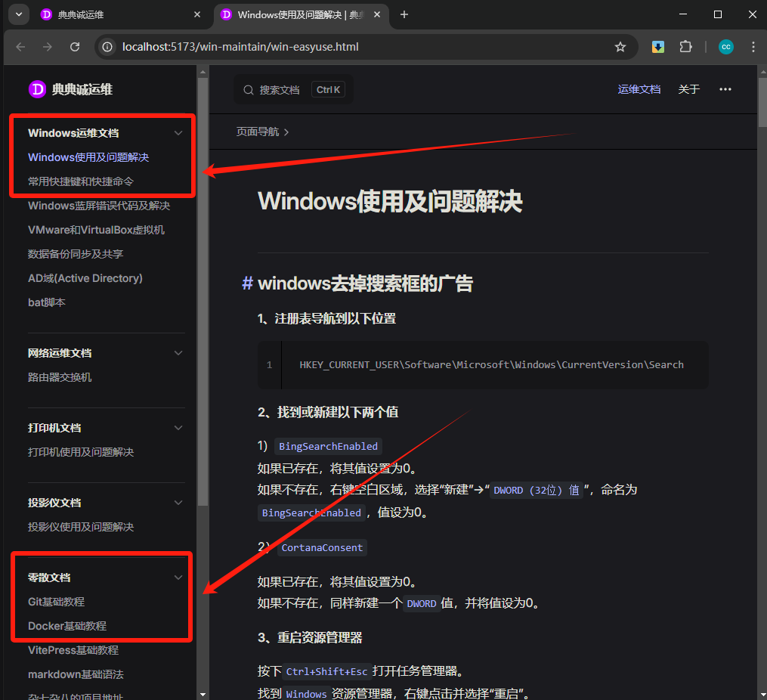Open Git基础教程 sidebar link

pos(56,602)
